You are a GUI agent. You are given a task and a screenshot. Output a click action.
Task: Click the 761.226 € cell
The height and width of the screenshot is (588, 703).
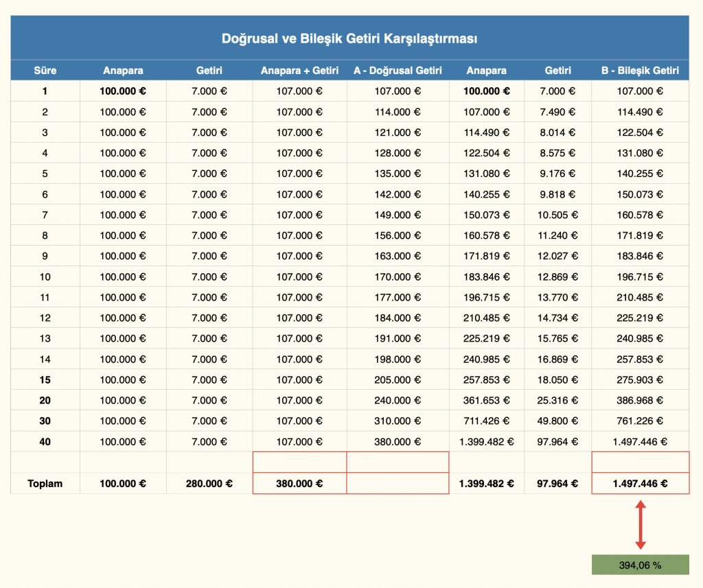click(640, 421)
